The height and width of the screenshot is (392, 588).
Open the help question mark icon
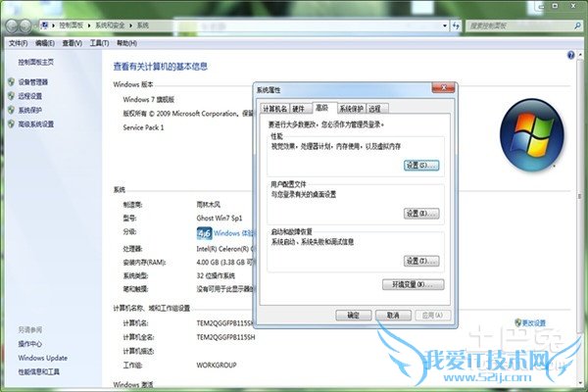(570, 55)
